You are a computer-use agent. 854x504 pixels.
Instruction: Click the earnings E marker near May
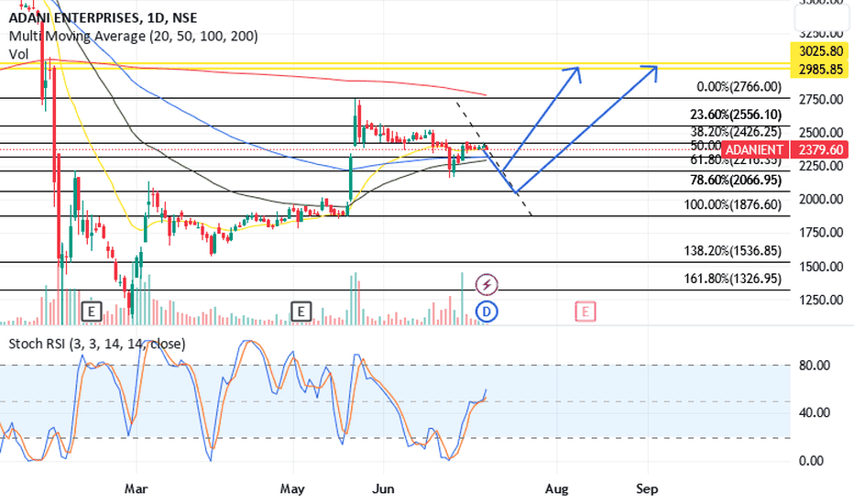click(301, 312)
